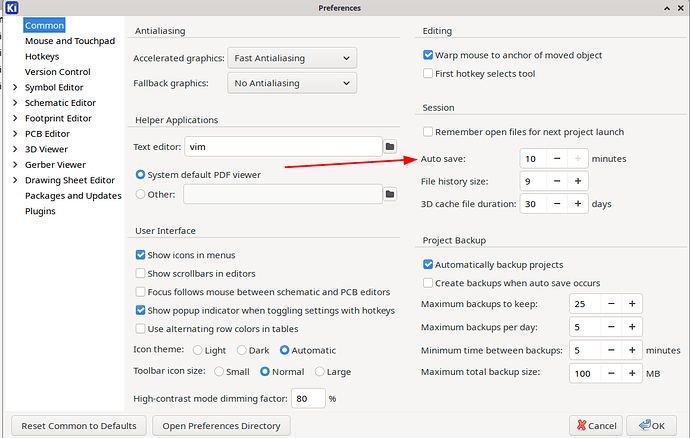Click the KiCad logo in the title bar
Viewport: 690px width, 438px height.
click(x=11, y=8)
